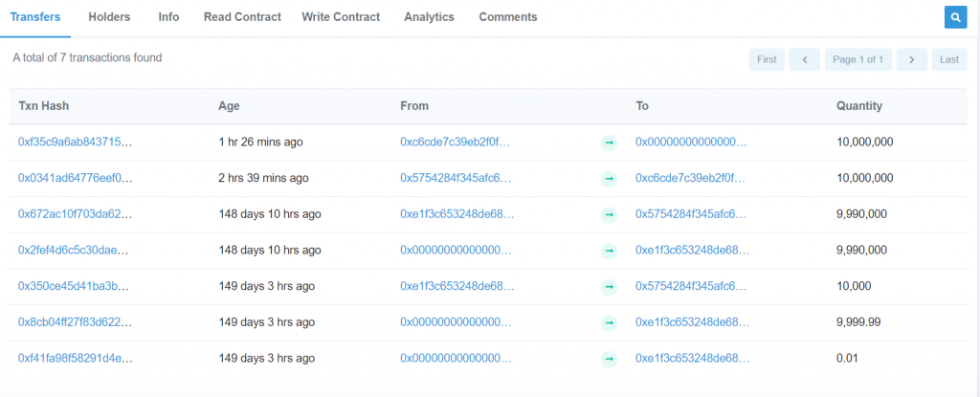The width and height of the screenshot is (980, 397).
Task: Click the blue search icon button
Action: tap(954, 17)
